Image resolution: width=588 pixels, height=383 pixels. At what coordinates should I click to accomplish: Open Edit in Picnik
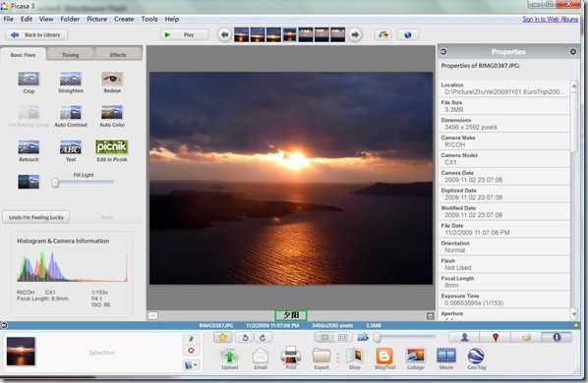click(x=112, y=147)
